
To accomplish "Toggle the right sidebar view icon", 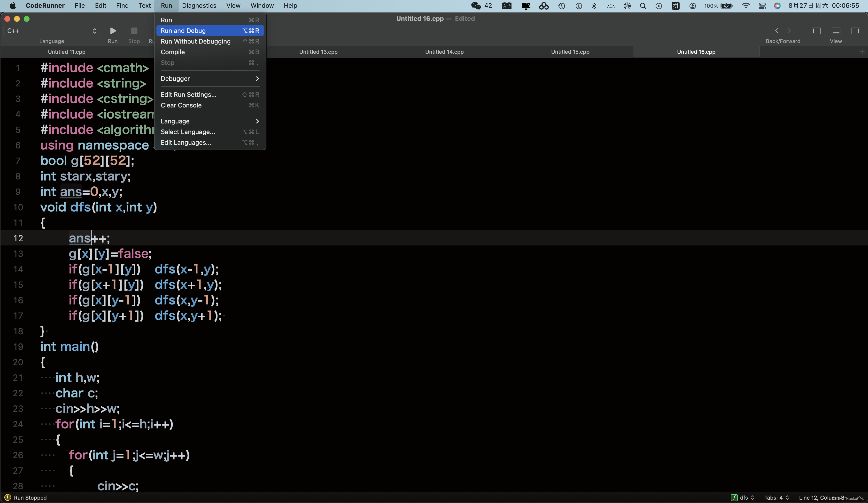I will tap(856, 31).
